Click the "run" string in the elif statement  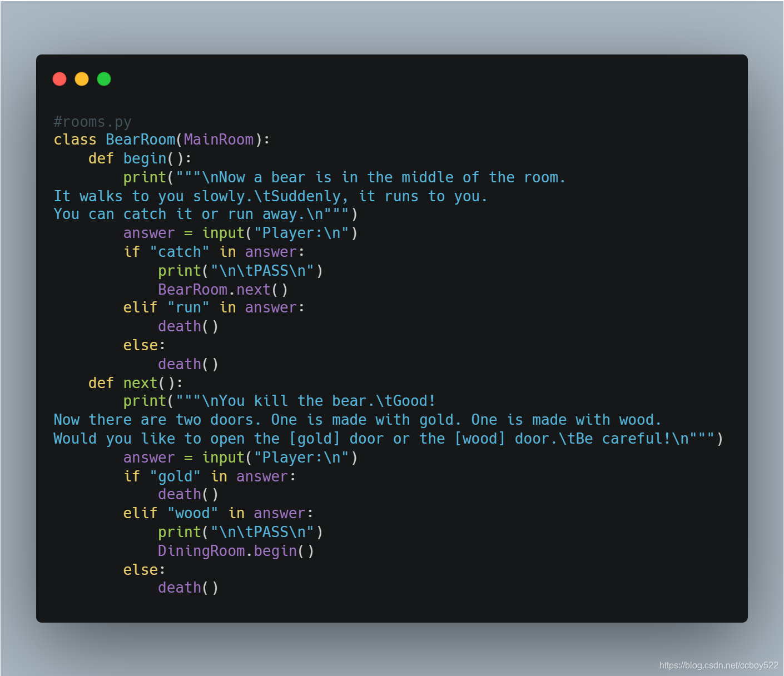point(188,307)
